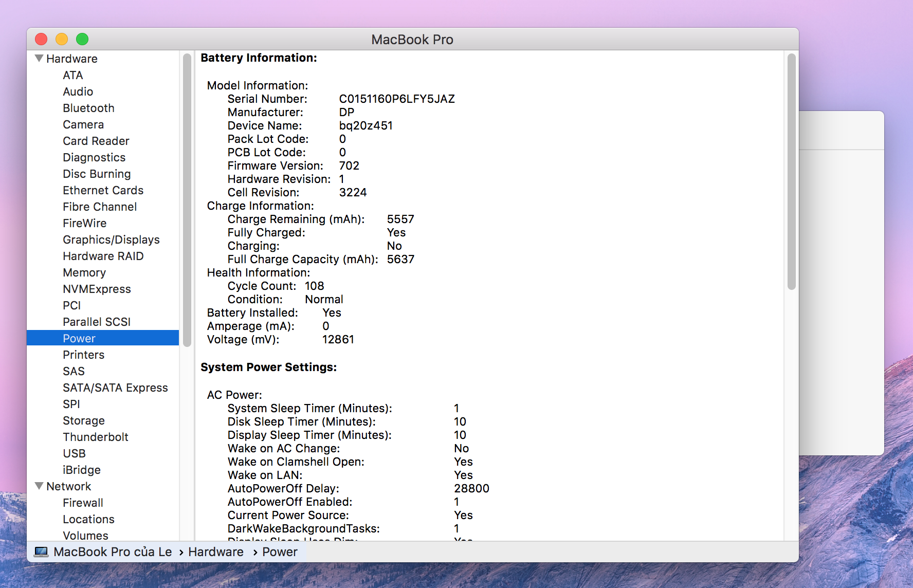Close the MacBook Pro window
Screen dimensions: 913x588
point(41,39)
